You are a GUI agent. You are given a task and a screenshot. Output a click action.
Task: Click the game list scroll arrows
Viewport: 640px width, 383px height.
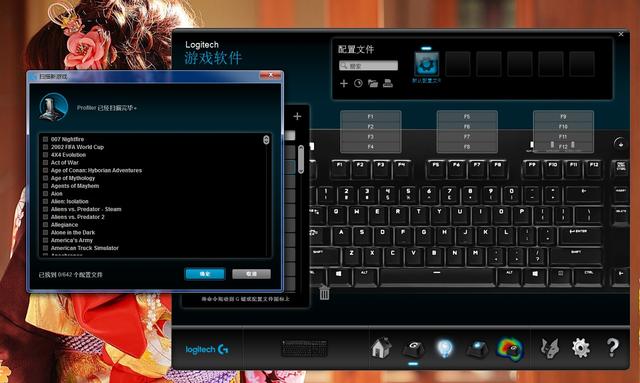pos(266,140)
